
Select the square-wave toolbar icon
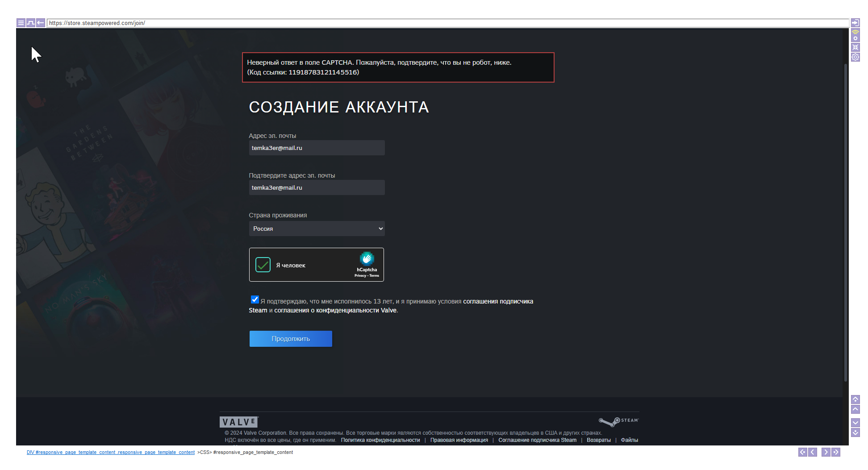pos(30,23)
